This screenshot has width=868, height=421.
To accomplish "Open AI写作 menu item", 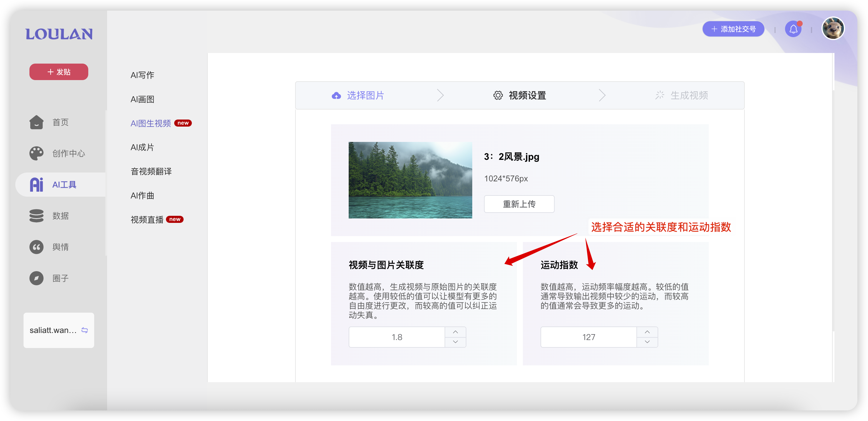I will coord(142,75).
